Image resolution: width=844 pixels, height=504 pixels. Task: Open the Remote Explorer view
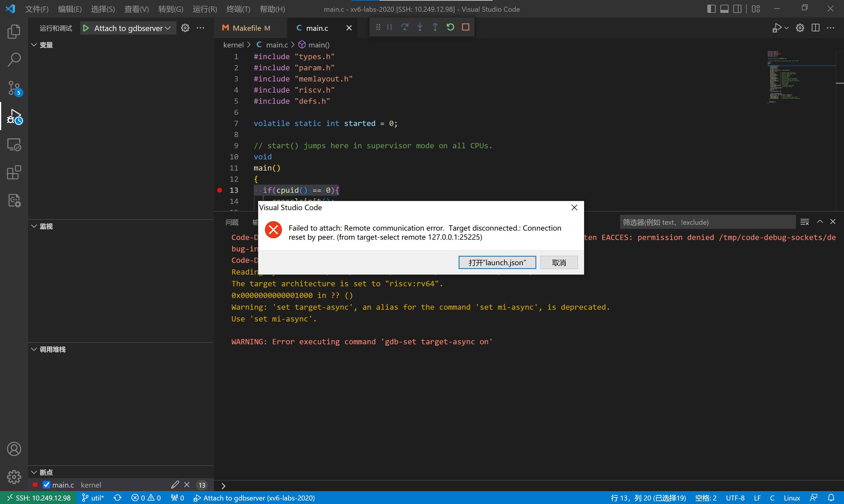click(x=14, y=144)
